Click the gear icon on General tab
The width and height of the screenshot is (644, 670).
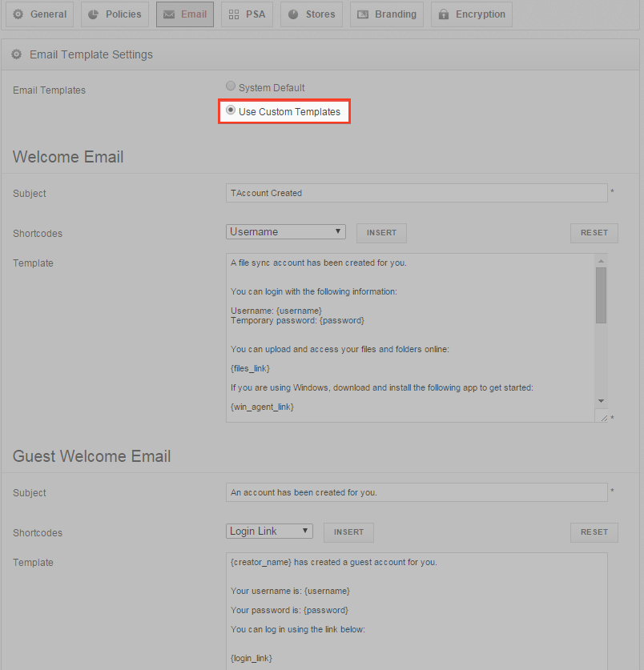click(18, 14)
